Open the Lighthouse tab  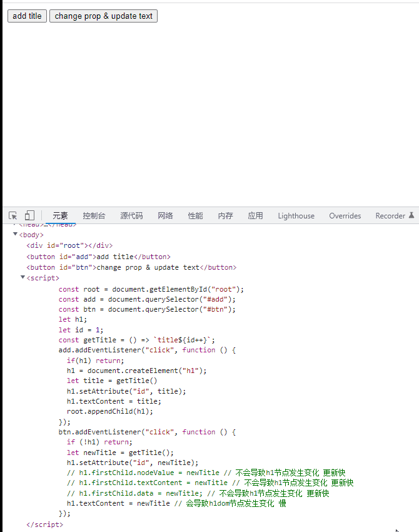pos(296,216)
